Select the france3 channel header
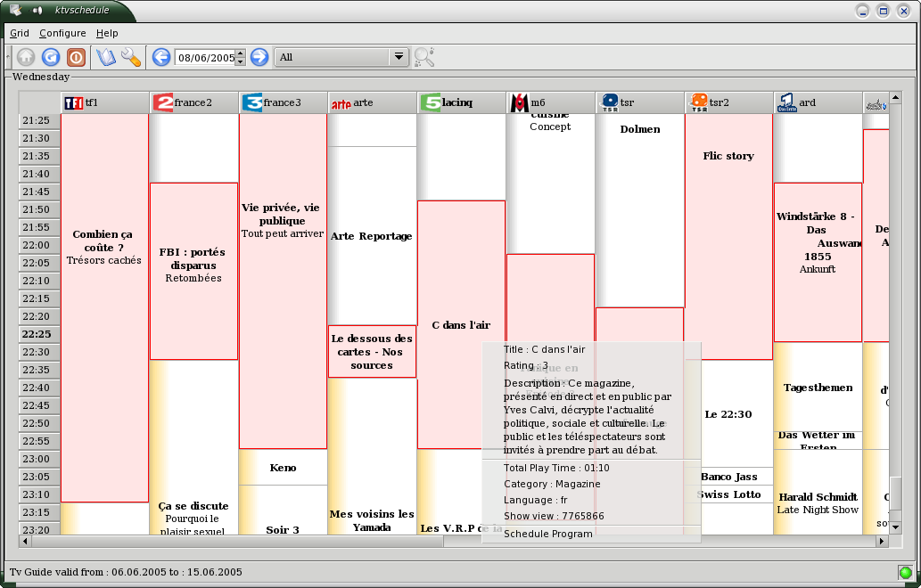This screenshot has height=588, width=921. [284, 102]
